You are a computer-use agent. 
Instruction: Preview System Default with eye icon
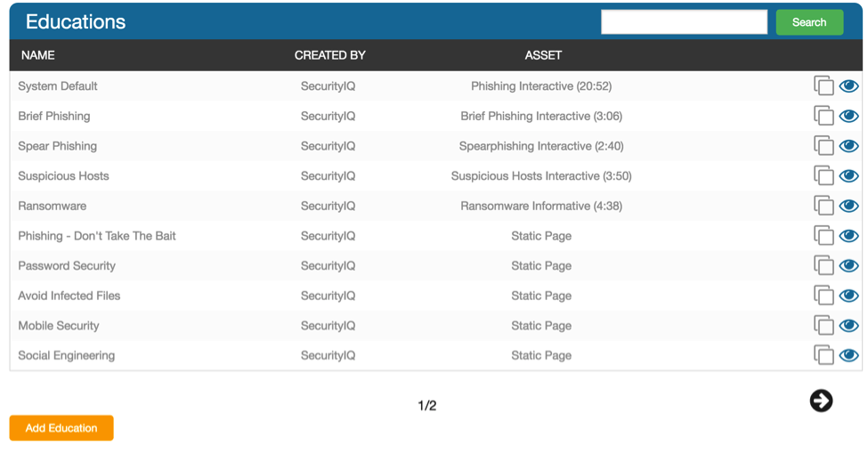(848, 86)
